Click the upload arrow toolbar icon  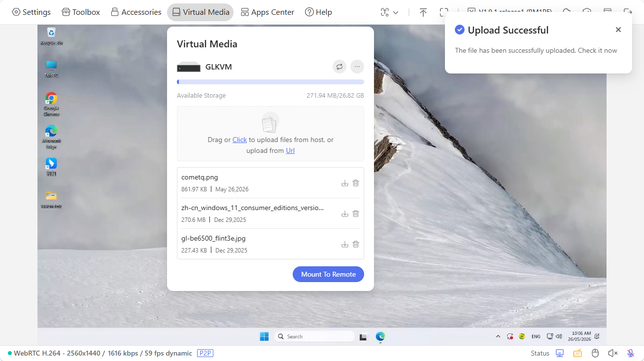pyautogui.click(x=423, y=12)
